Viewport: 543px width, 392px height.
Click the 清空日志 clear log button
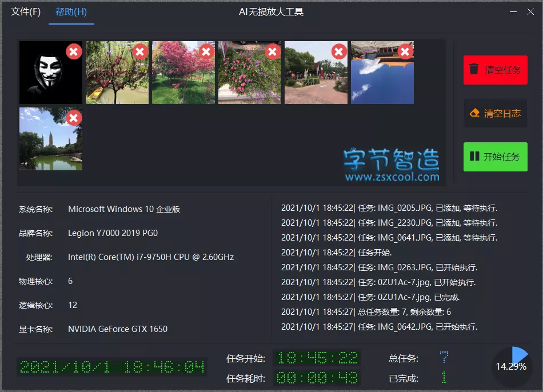[495, 113]
